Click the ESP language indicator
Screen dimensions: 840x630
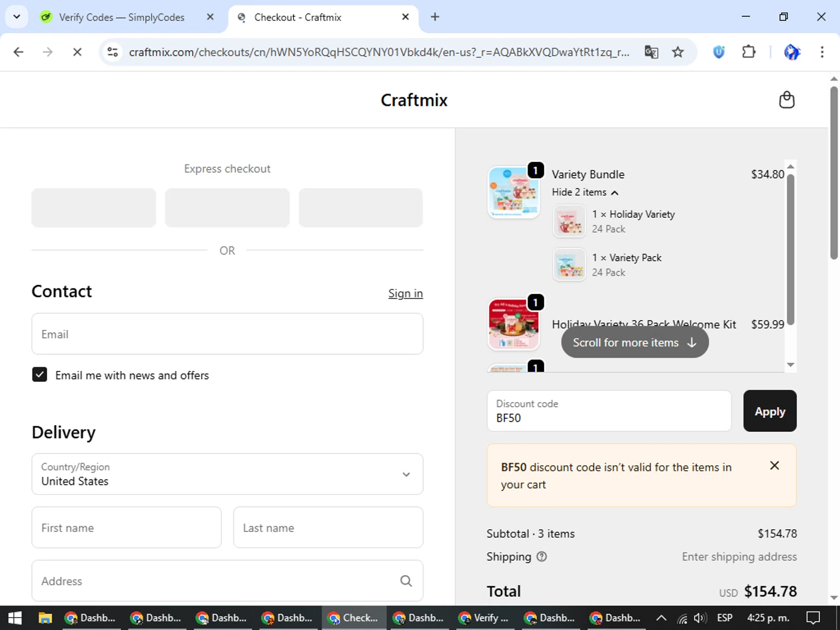pyautogui.click(x=725, y=618)
